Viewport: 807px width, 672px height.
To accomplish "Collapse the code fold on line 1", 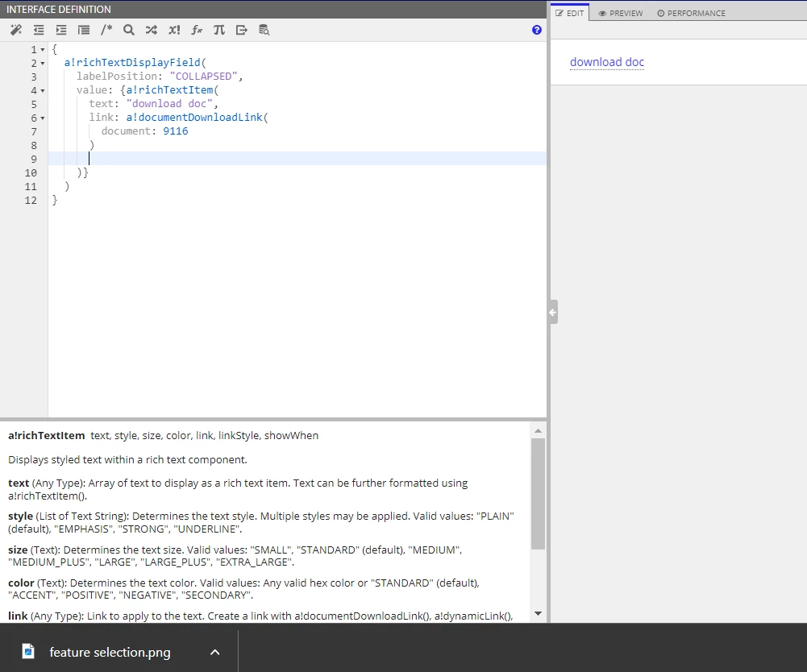I will [x=43, y=50].
